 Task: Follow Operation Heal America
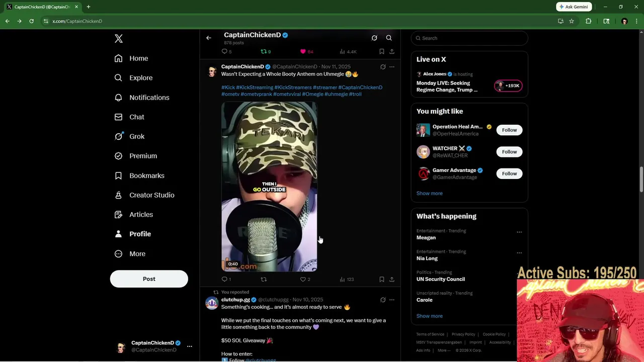point(509,130)
